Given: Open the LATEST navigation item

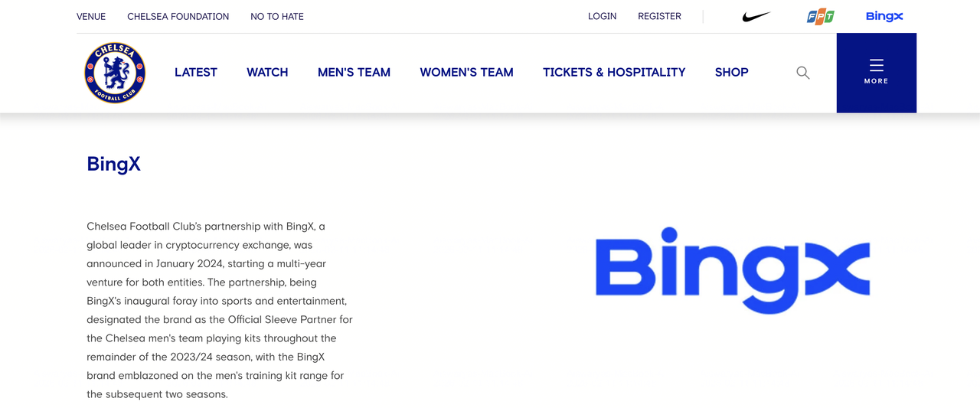Looking at the screenshot, I should [196, 72].
